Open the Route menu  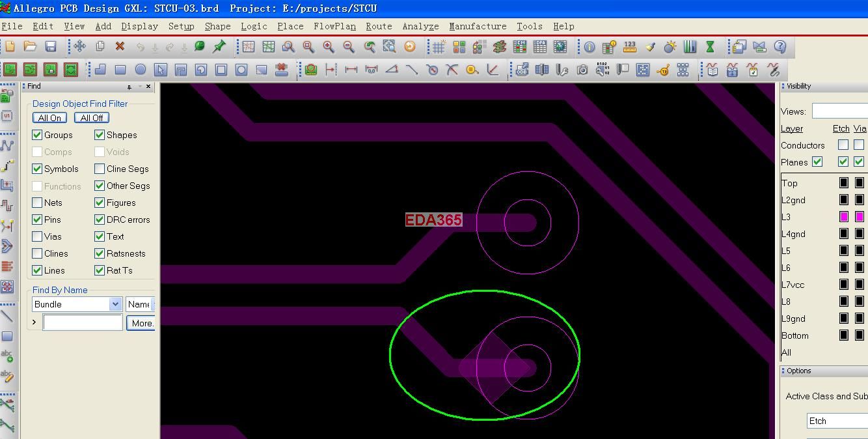(x=379, y=26)
